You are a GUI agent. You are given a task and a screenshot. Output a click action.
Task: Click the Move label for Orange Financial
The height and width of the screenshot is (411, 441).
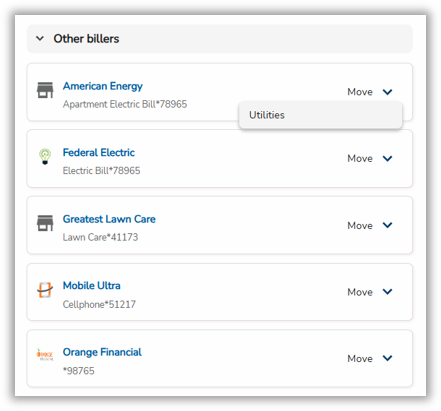tap(360, 358)
